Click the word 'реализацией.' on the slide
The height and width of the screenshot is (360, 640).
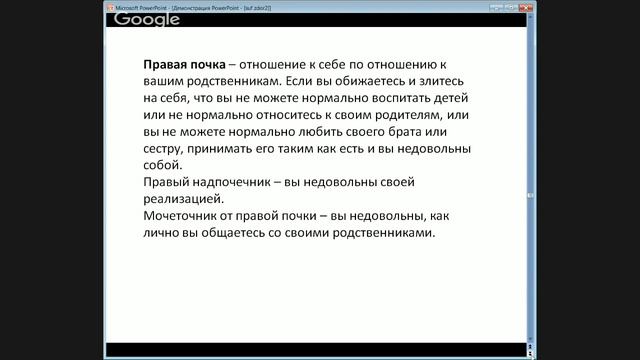pos(184,199)
